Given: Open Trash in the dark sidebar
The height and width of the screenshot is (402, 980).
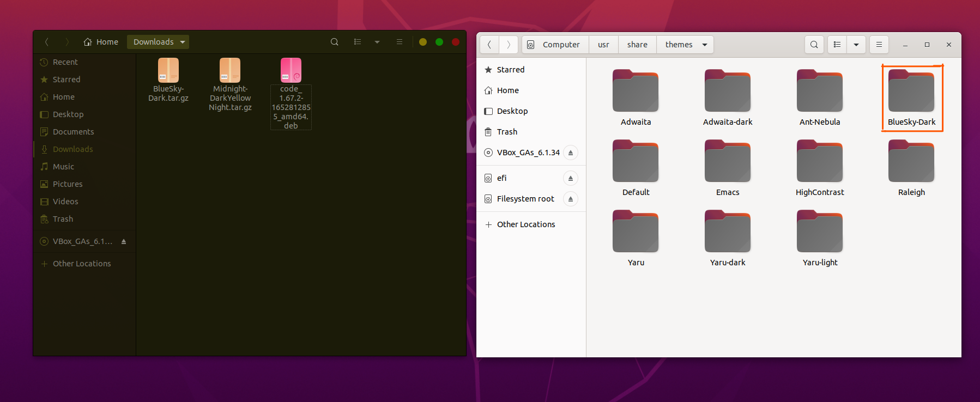Looking at the screenshot, I should tap(84, 219).
